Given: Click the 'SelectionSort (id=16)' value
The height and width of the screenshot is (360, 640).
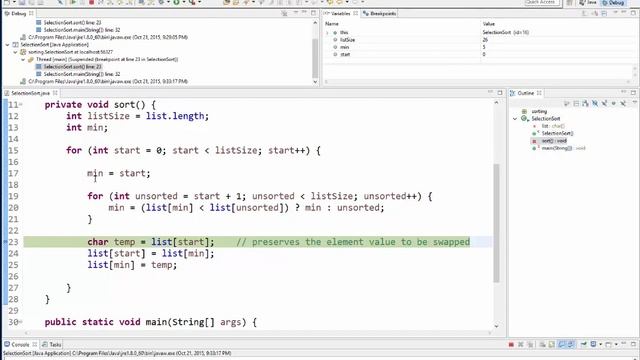Looking at the screenshot, I should (505, 32).
